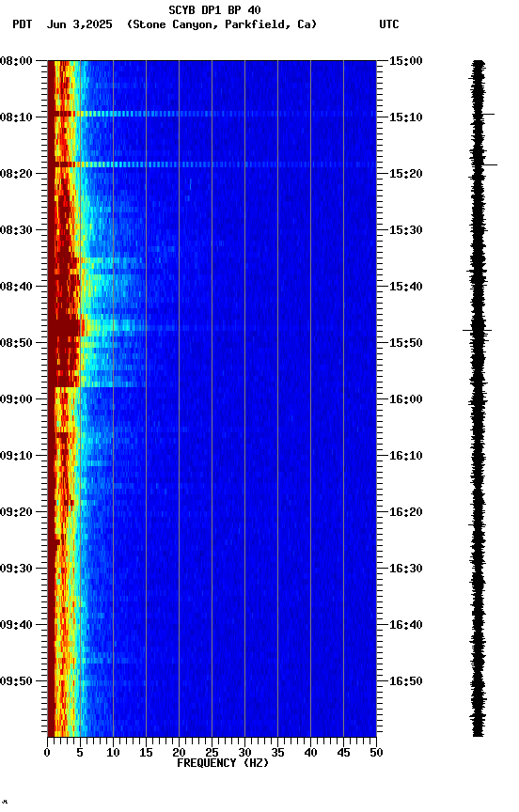Click the 'FREQUENCY (HZ)' axis title
519x812 pixels.
click(x=223, y=763)
